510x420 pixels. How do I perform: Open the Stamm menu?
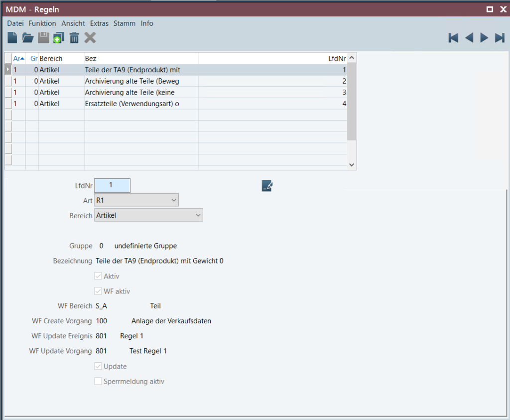tap(124, 23)
